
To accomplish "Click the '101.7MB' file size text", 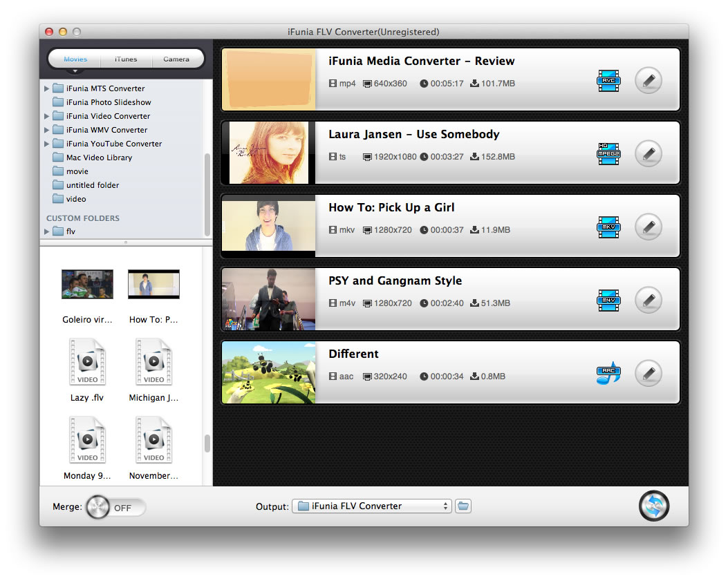I will [x=498, y=84].
